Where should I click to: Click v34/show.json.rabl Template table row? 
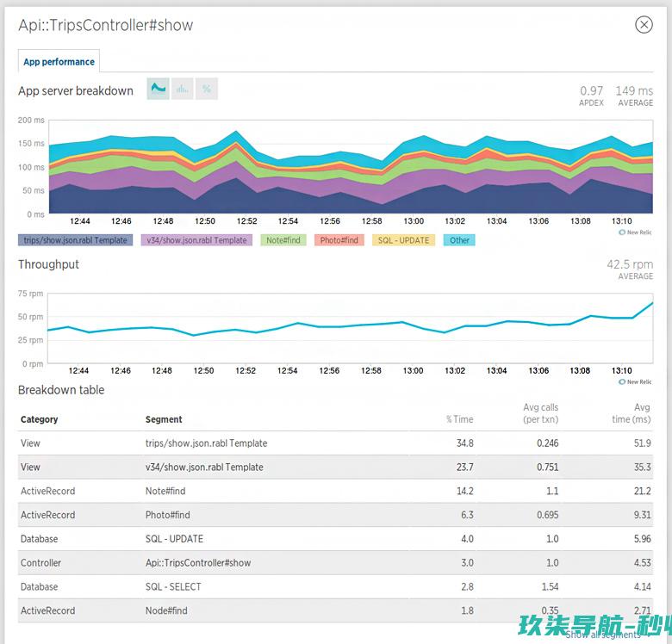[336, 468]
